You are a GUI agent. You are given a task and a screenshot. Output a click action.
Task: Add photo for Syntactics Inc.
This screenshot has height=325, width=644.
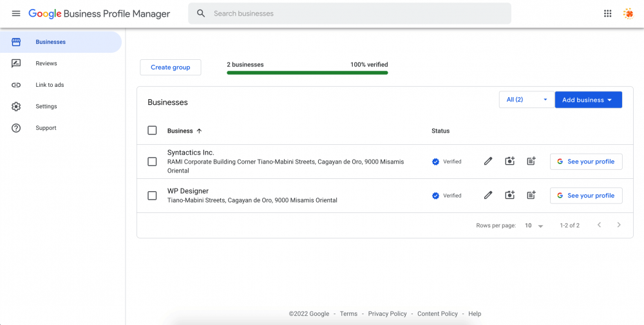[x=509, y=162]
